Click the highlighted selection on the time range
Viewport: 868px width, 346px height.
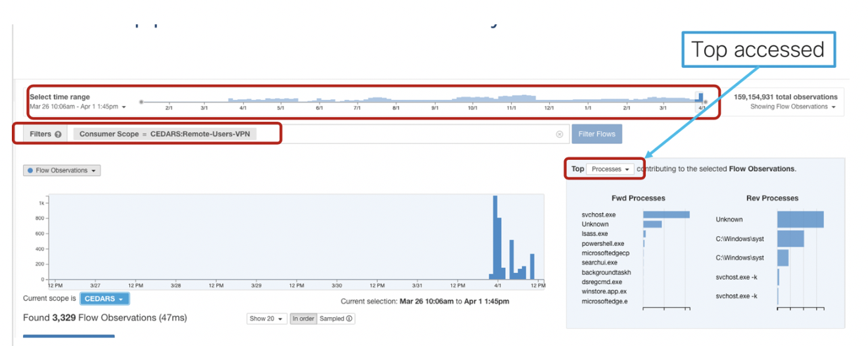700,97
